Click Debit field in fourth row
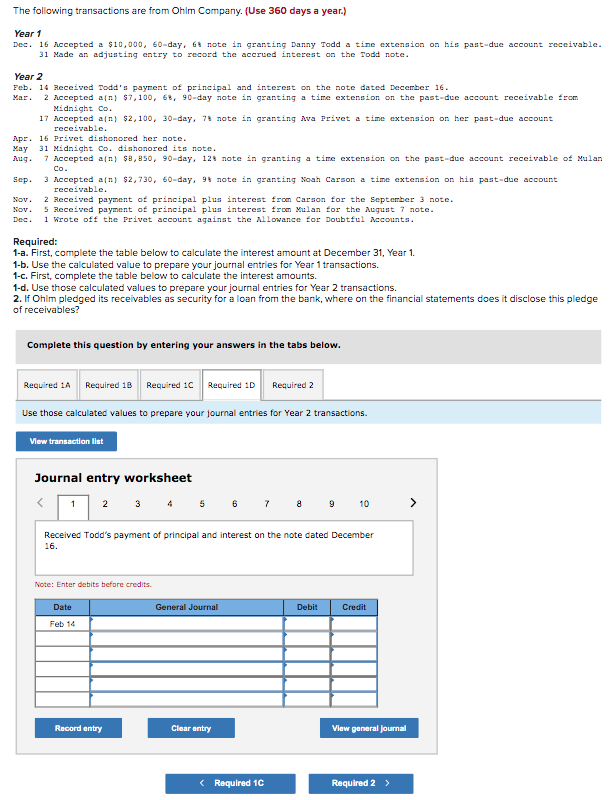Image resolution: width=612 pixels, height=800 pixels. pyautogui.click(x=307, y=669)
